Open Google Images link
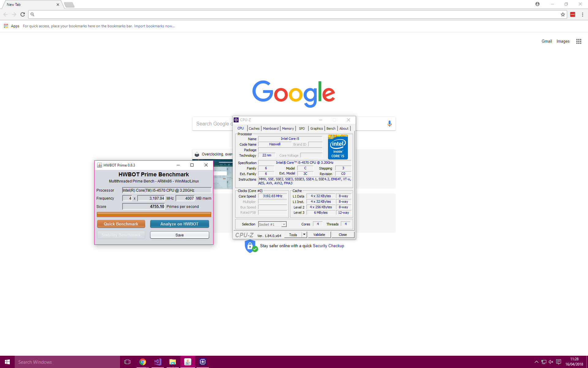Screen dimensions: 588x368 click(563, 41)
